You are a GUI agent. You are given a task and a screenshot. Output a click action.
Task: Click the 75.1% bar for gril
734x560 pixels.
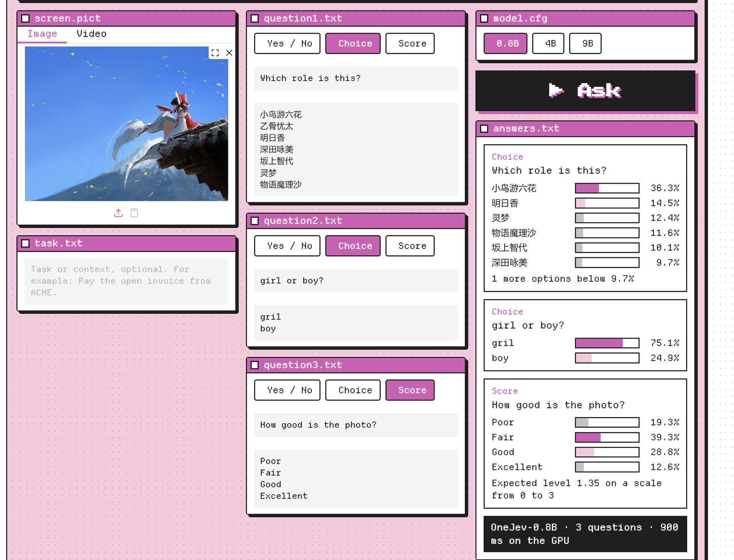[607, 343]
